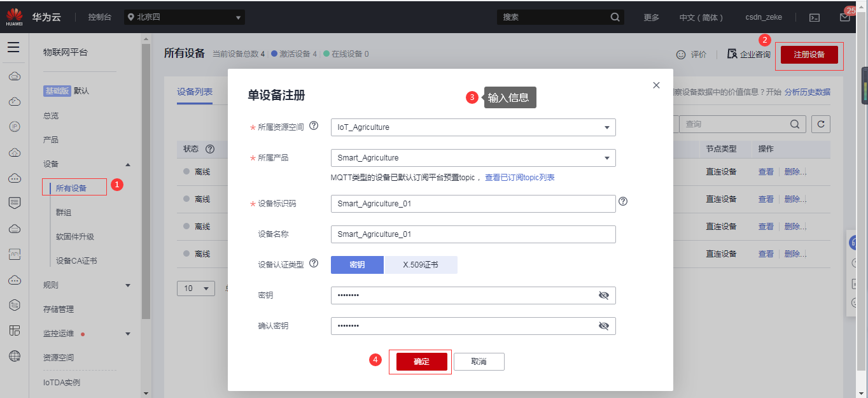Open 群组 in sidebar
The image size is (868, 398).
click(x=64, y=213)
